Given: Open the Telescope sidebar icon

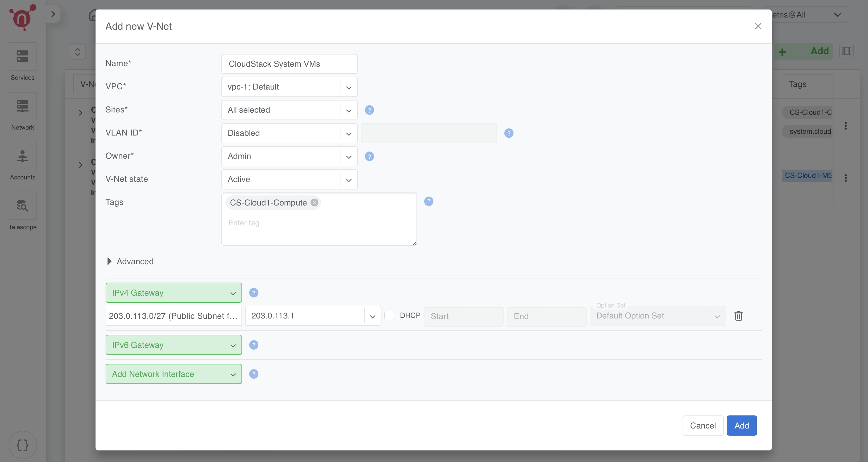Looking at the screenshot, I should click(23, 206).
